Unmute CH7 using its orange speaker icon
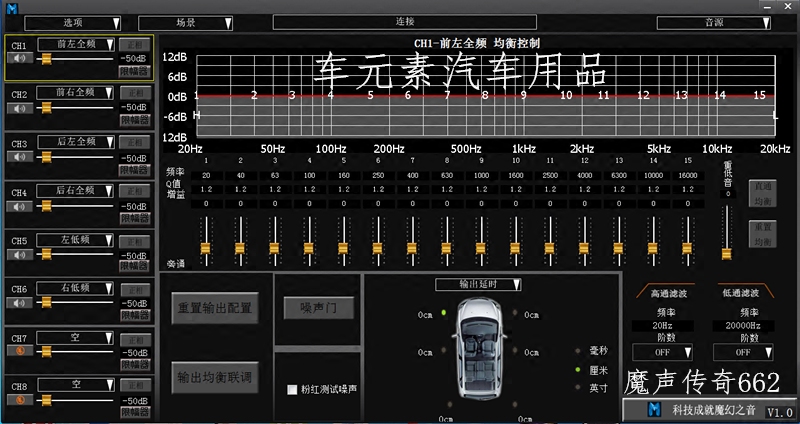The width and height of the screenshot is (800, 424). tap(20, 352)
